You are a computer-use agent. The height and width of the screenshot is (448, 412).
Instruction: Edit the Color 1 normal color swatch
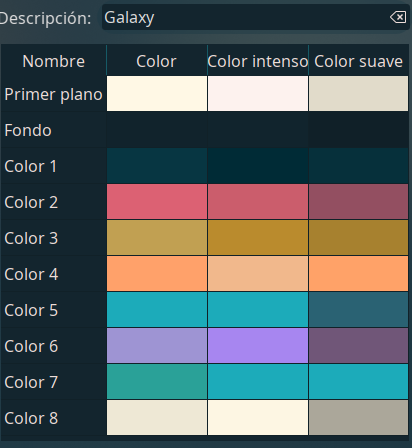point(157,166)
